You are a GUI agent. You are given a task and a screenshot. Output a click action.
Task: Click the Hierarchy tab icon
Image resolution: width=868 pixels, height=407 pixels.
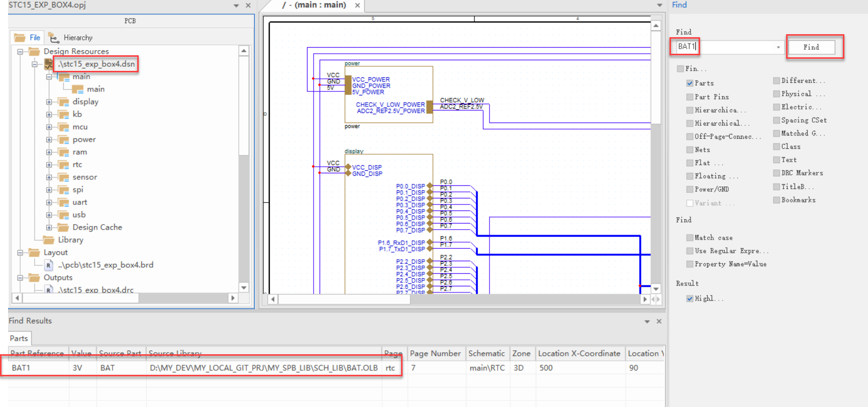tap(54, 38)
